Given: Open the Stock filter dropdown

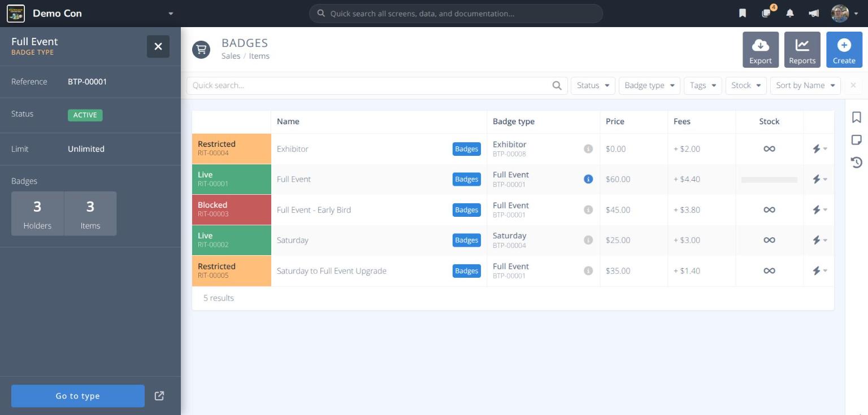Looking at the screenshot, I should [x=746, y=85].
